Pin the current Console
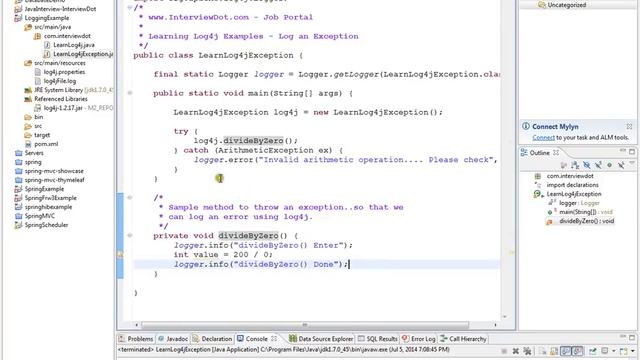Viewport: 640px width, 360px height. [x=593, y=351]
